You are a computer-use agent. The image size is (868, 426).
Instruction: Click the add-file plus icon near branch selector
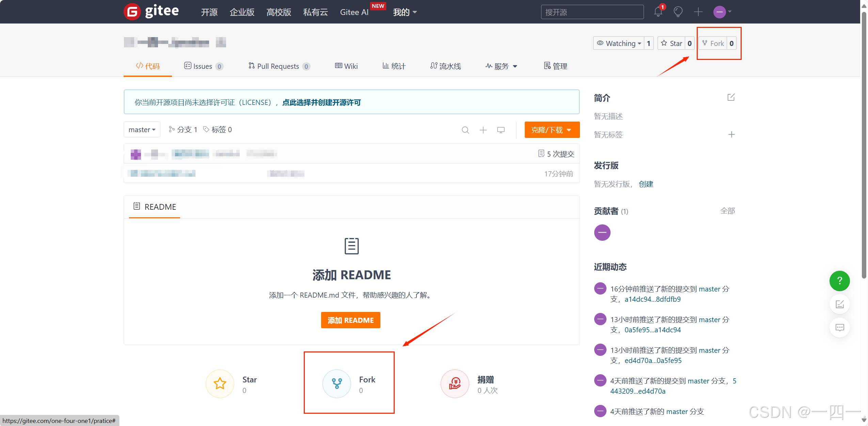(x=483, y=130)
